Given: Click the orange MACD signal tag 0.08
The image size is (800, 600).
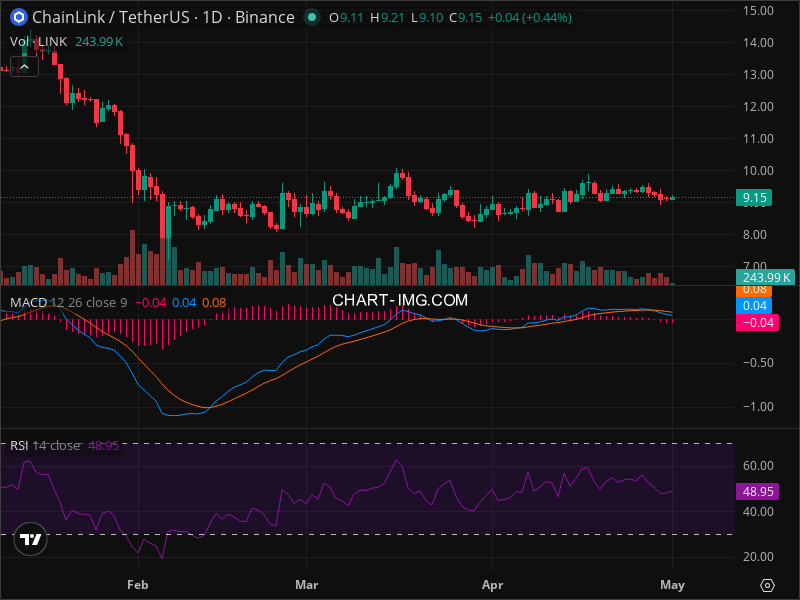Looking at the screenshot, I should pyautogui.click(x=754, y=290).
